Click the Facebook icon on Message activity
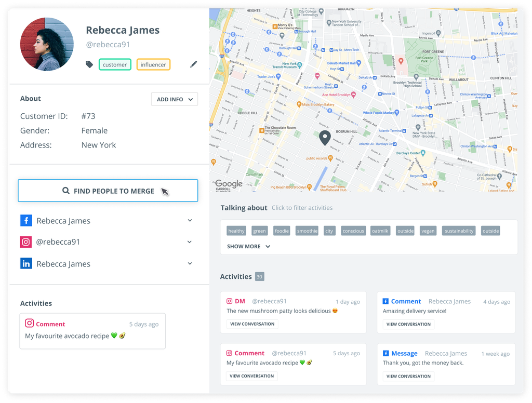Viewport: 532px width, 403px height. (385, 354)
